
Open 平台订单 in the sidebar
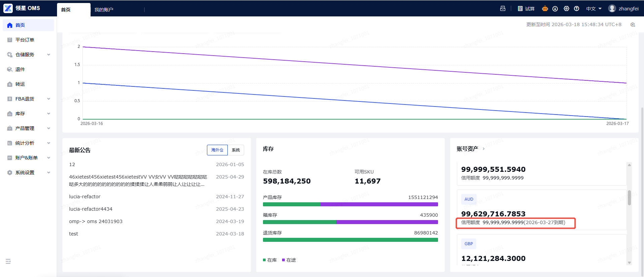point(28,40)
